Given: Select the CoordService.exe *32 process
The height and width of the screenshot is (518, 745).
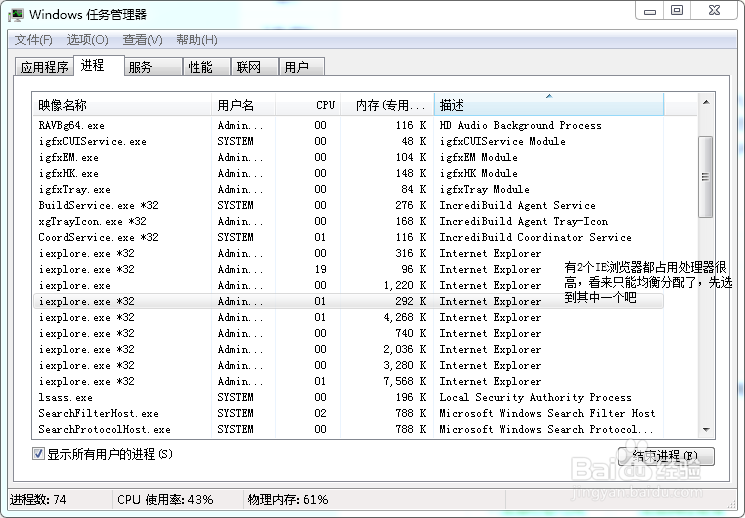Looking at the screenshot, I should point(348,237).
